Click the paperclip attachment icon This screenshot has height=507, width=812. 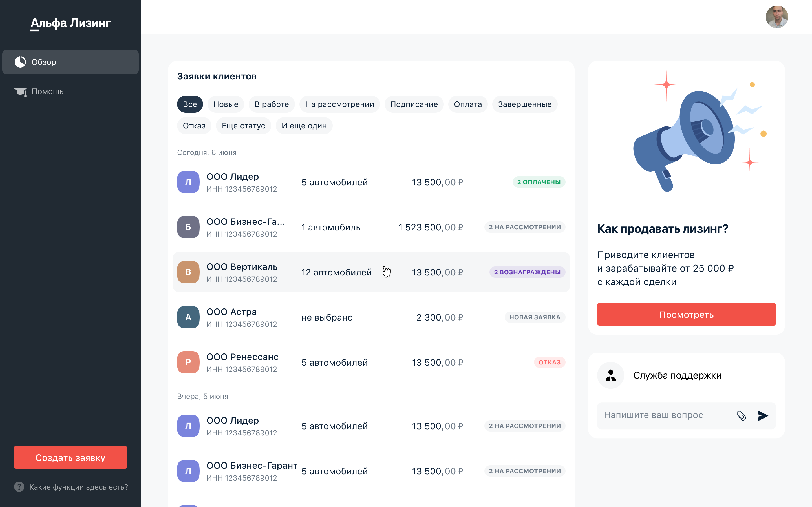[741, 415]
